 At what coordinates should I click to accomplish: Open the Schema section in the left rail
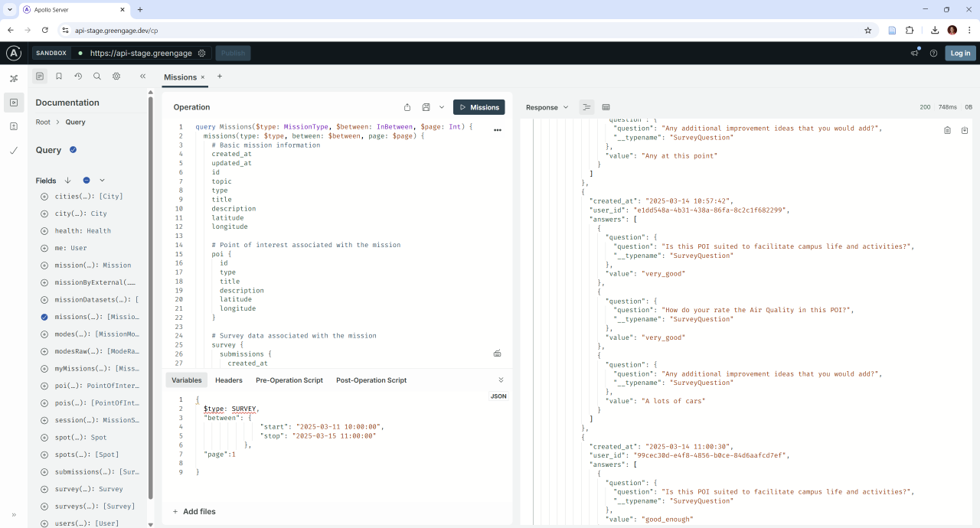coord(14,78)
